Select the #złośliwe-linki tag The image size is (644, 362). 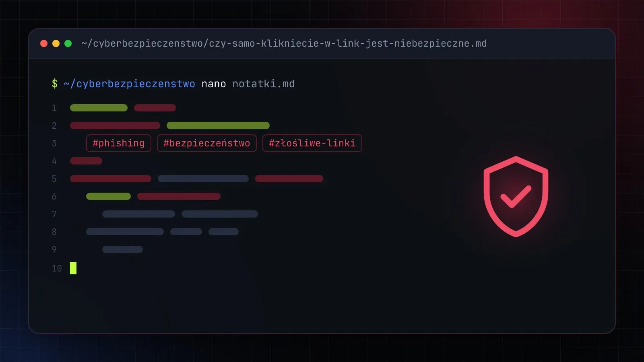coord(312,143)
